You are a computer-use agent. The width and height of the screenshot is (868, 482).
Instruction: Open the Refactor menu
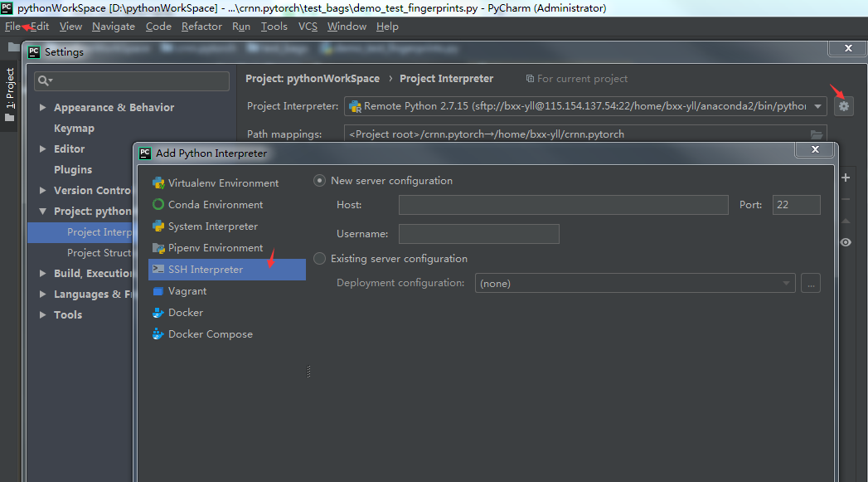(x=201, y=26)
